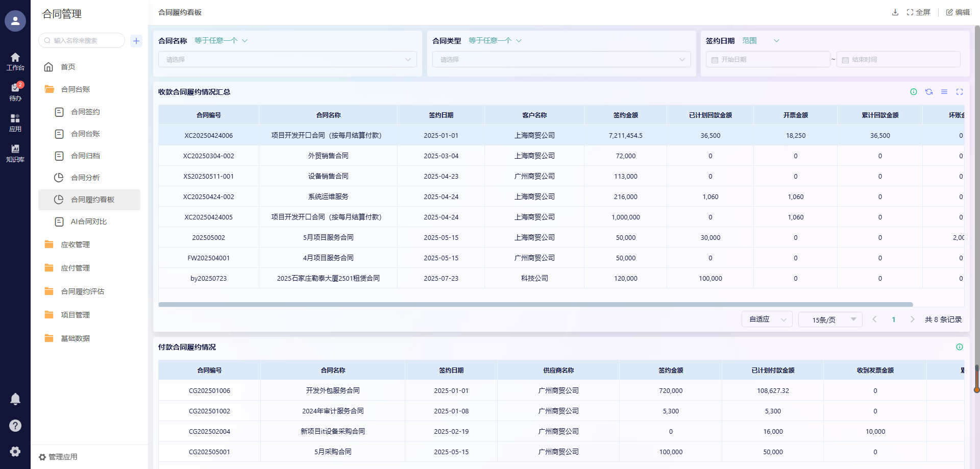Click the 全屏 button
This screenshot has width=980, height=469.
coord(919,12)
